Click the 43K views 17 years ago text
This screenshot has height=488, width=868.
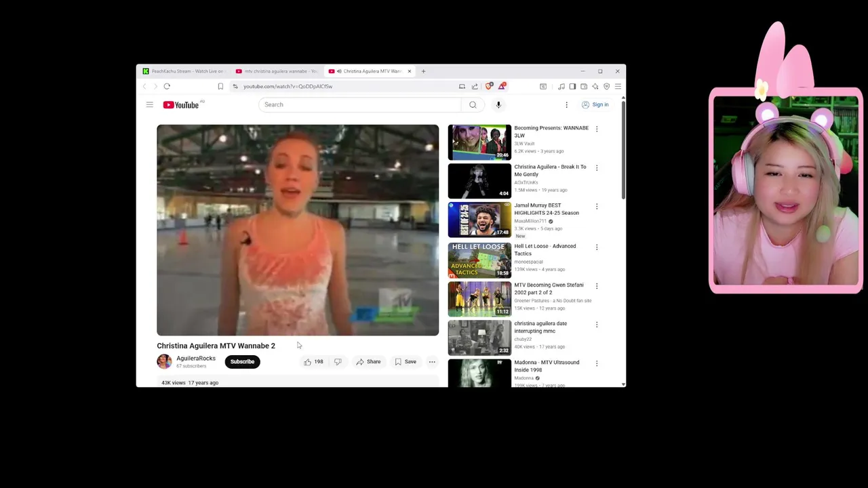(x=190, y=383)
